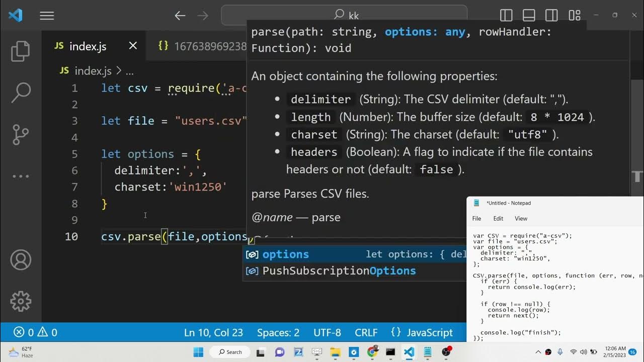Toggle the bottom Panel layout icon
Viewport: 644px width, 362px height.
pos(529,16)
